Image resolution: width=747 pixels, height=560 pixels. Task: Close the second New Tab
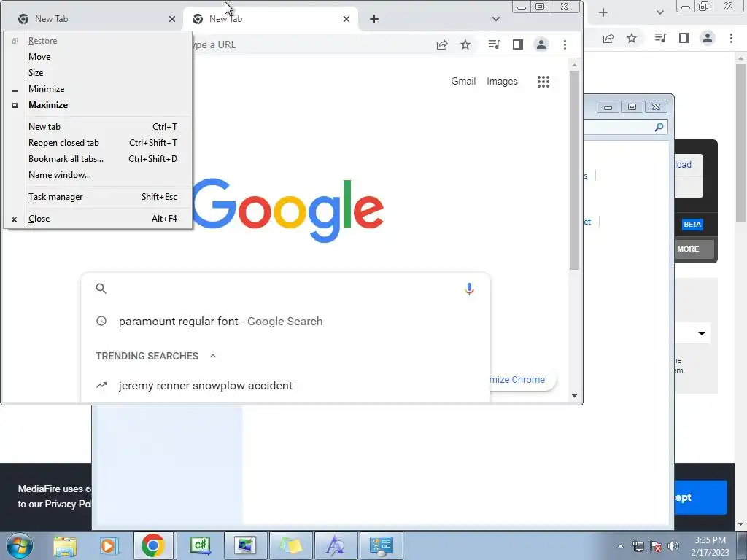click(x=347, y=19)
